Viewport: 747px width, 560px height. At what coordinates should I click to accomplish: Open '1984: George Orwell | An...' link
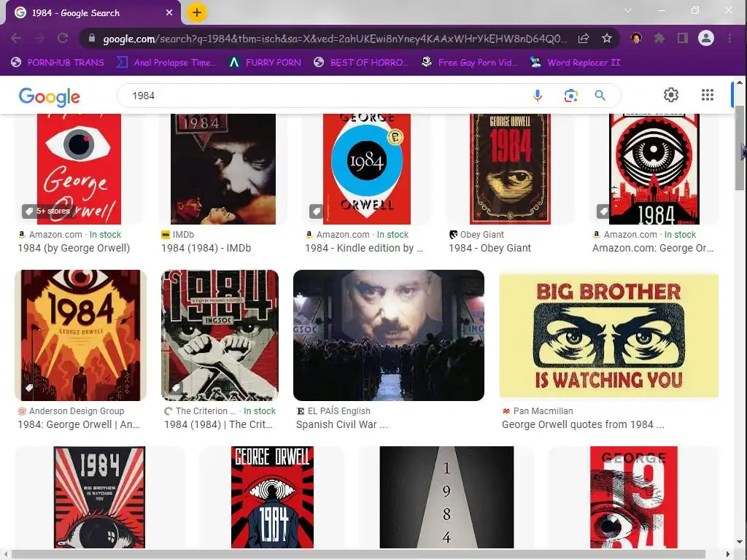79,424
